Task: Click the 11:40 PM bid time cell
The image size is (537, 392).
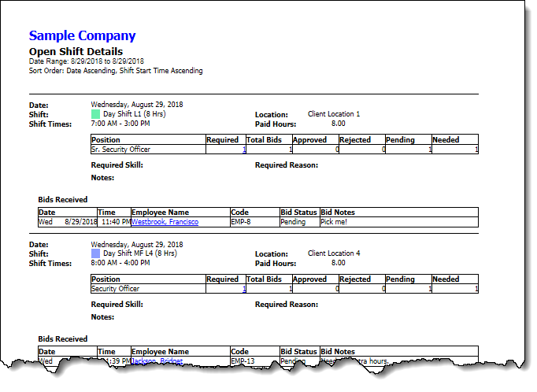Action: [x=116, y=222]
